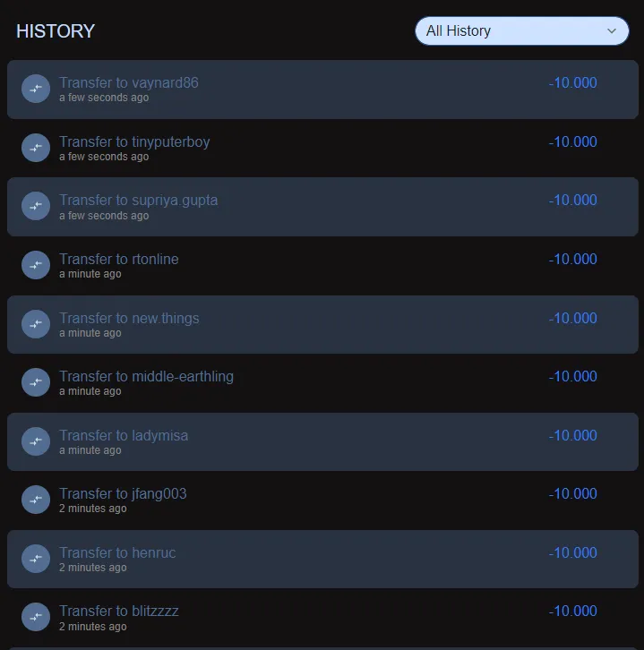Open the Transfer to tinyputerboy link
The width and height of the screenshot is (644, 650).
[134, 141]
